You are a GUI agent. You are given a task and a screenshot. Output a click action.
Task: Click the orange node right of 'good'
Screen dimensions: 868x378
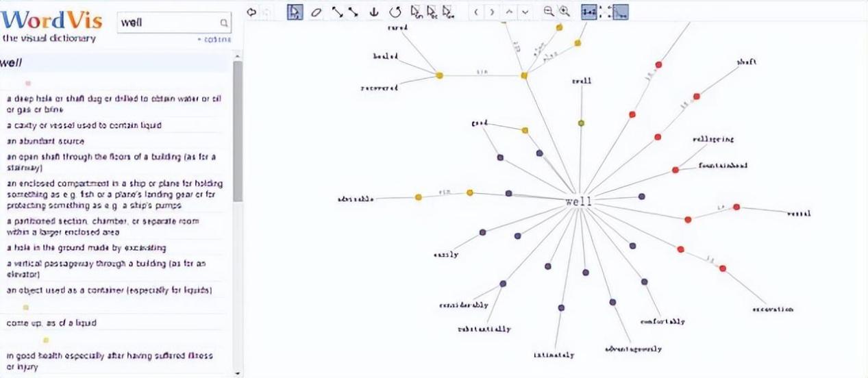pos(525,130)
